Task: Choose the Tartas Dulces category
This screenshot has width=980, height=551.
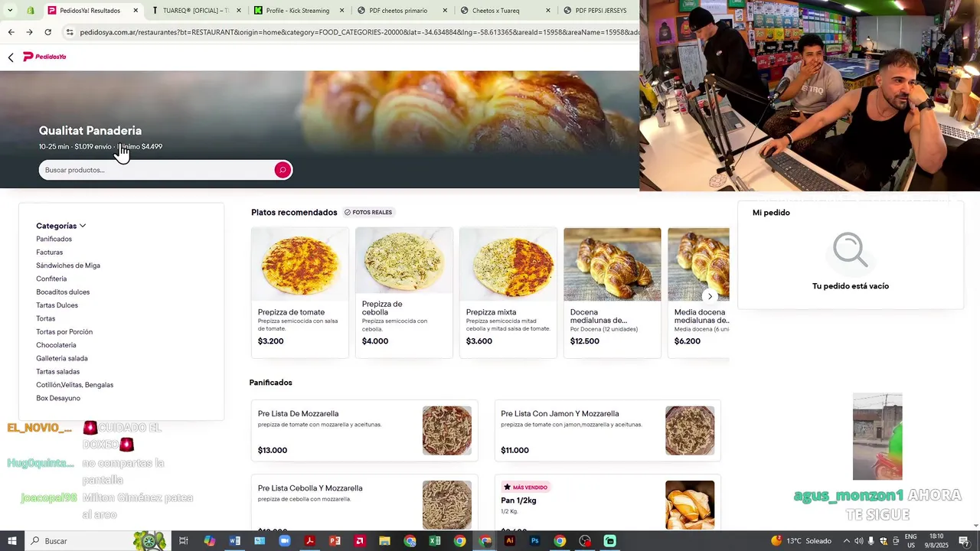Action: (x=57, y=305)
